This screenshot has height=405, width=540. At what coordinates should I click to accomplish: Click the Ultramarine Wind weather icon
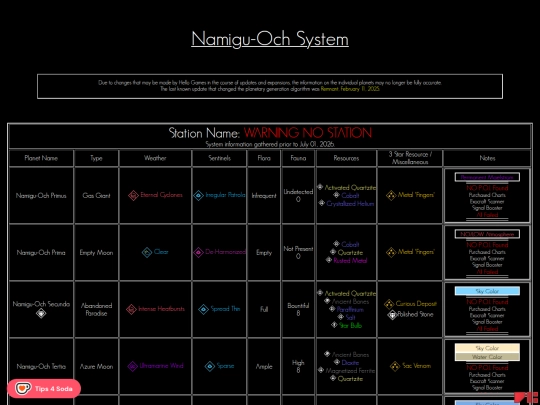pyautogui.click(x=133, y=366)
